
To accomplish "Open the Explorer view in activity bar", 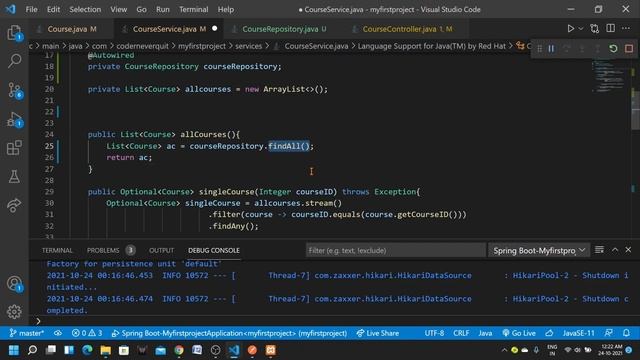I will tap(14, 33).
